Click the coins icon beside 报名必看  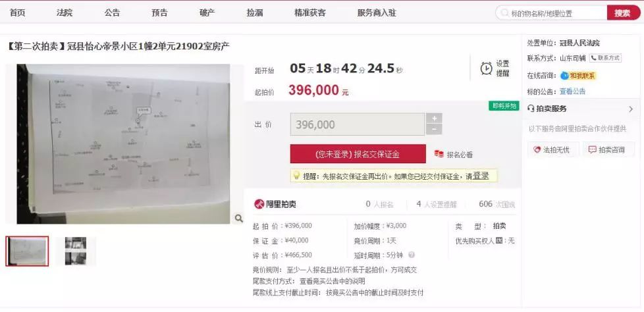coord(439,155)
